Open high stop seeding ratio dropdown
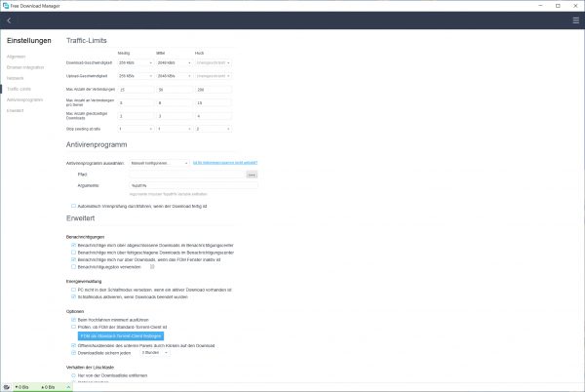Viewport: 585px width, 392px height. coord(213,129)
